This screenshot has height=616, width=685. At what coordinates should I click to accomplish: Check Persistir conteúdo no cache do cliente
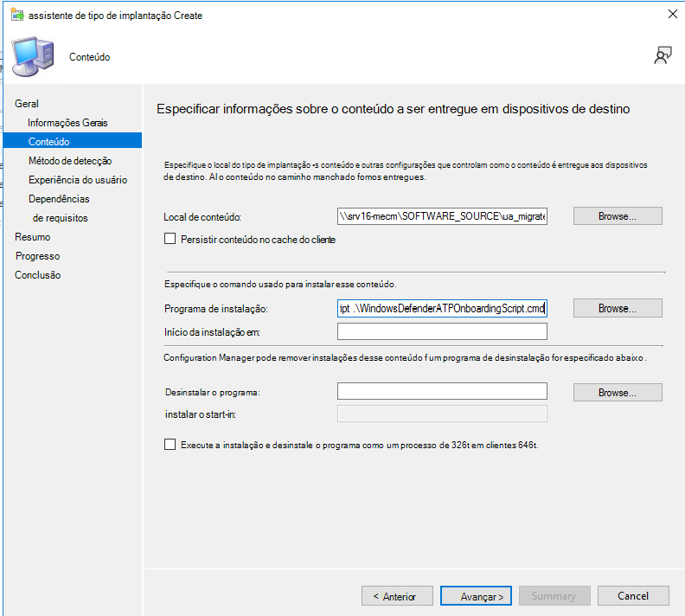[170, 239]
